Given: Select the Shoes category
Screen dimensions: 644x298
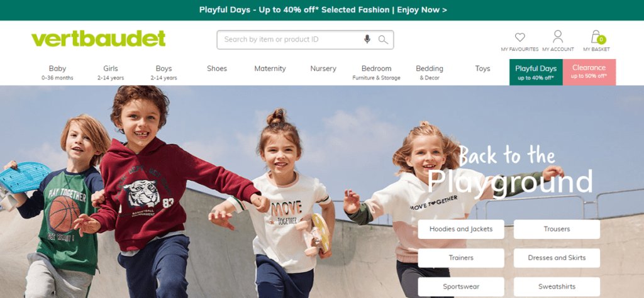Looking at the screenshot, I should click(217, 69).
